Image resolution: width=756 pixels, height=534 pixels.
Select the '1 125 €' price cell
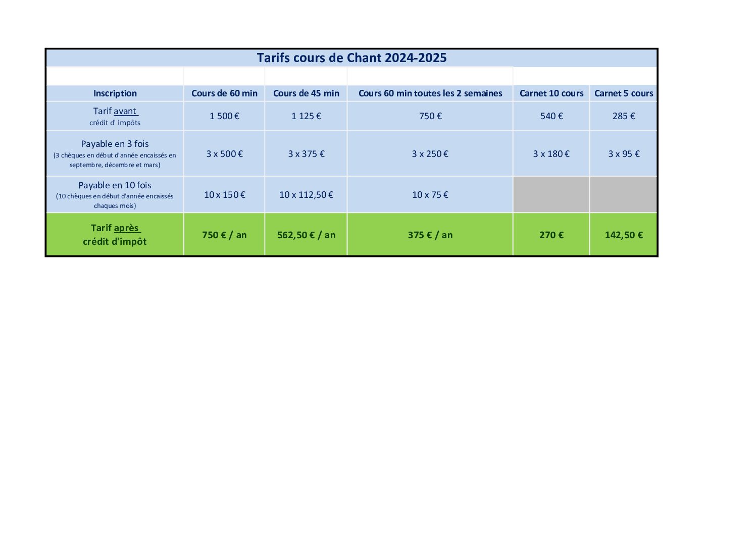click(x=306, y=116)
